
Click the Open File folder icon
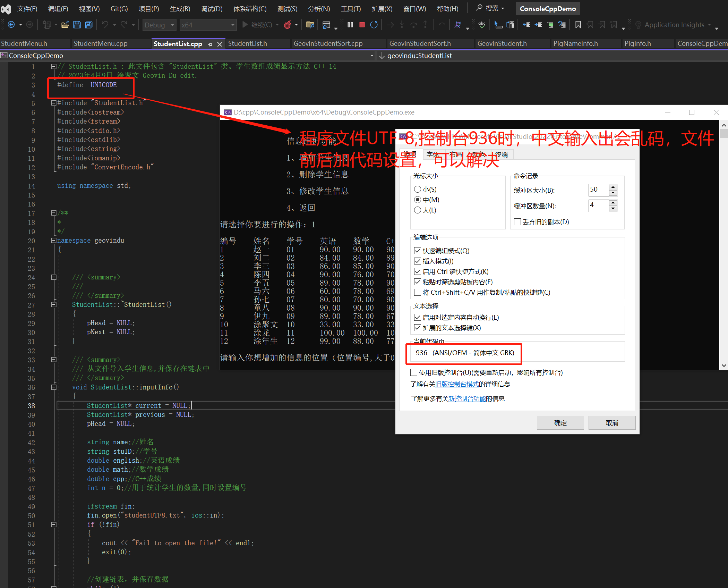65,25
